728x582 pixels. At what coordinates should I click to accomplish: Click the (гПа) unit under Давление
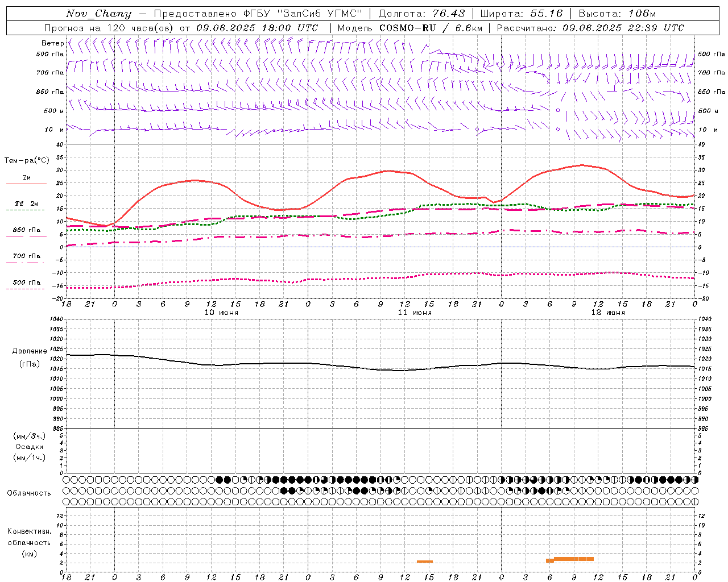(30, 364)
